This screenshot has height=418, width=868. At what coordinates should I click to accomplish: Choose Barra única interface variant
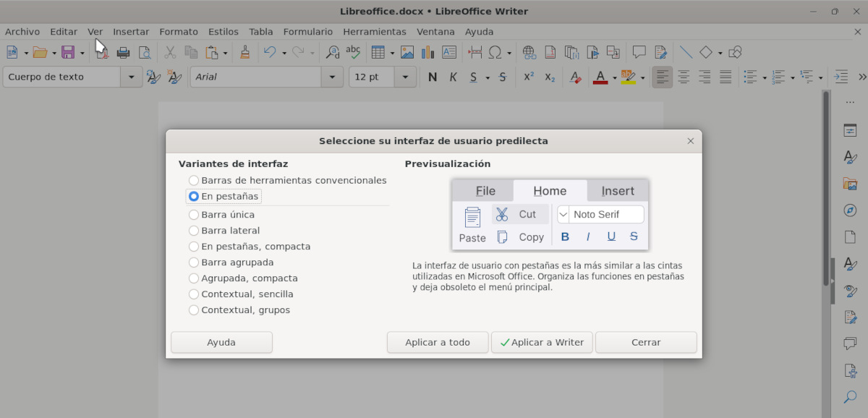coord(222,215)
